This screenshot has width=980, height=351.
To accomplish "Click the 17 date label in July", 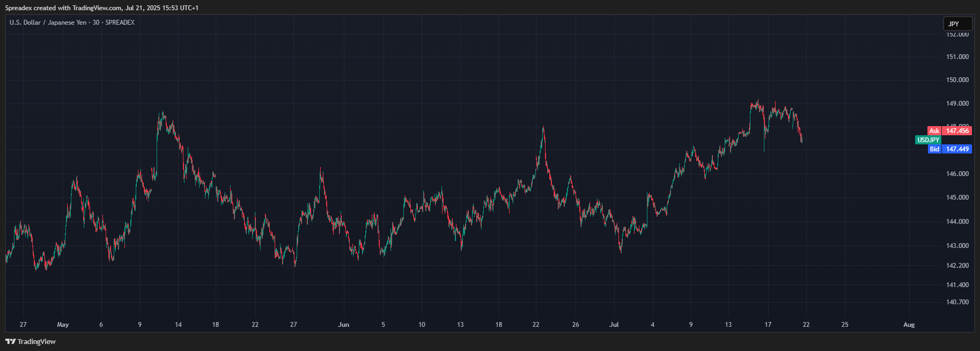I will click(x=768, y=325).
